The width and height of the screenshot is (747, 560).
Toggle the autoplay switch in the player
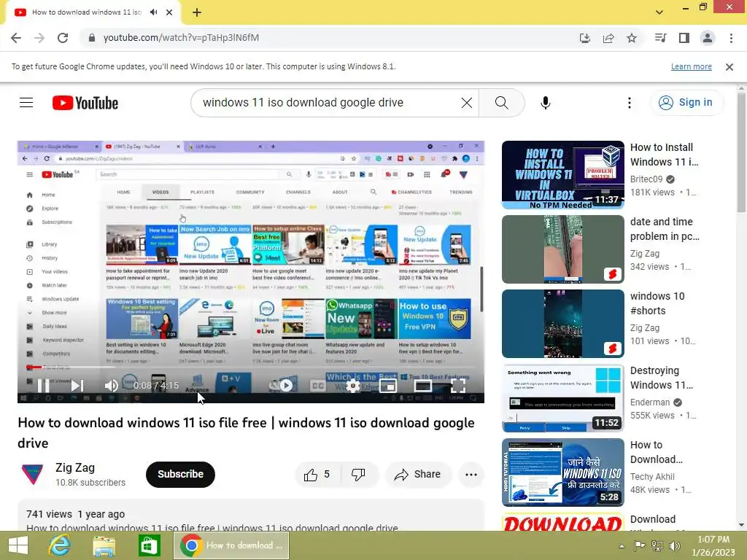[281, 385]
